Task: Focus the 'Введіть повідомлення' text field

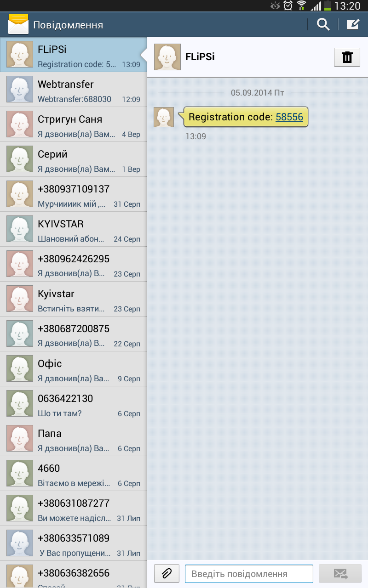Action: tap(249, 574)
